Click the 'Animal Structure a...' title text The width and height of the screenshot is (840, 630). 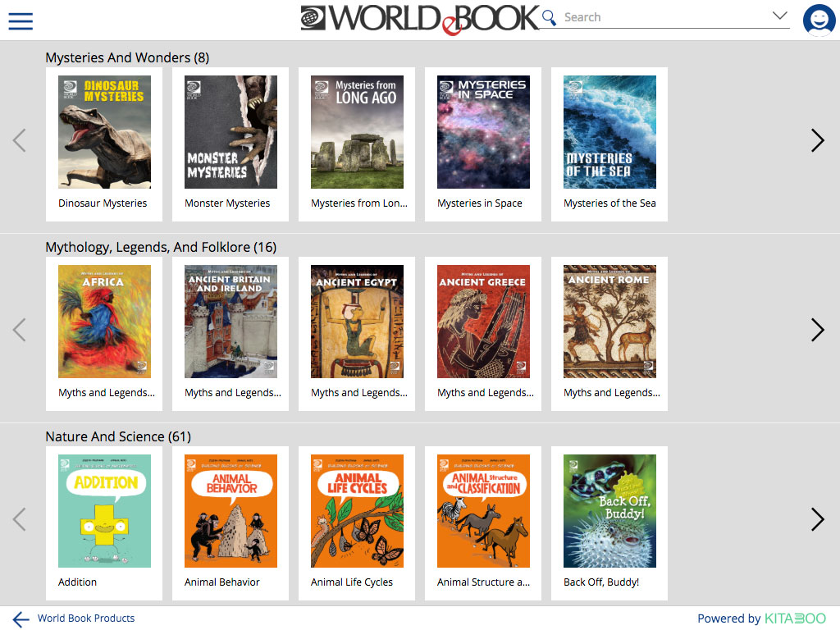(483, 582)
